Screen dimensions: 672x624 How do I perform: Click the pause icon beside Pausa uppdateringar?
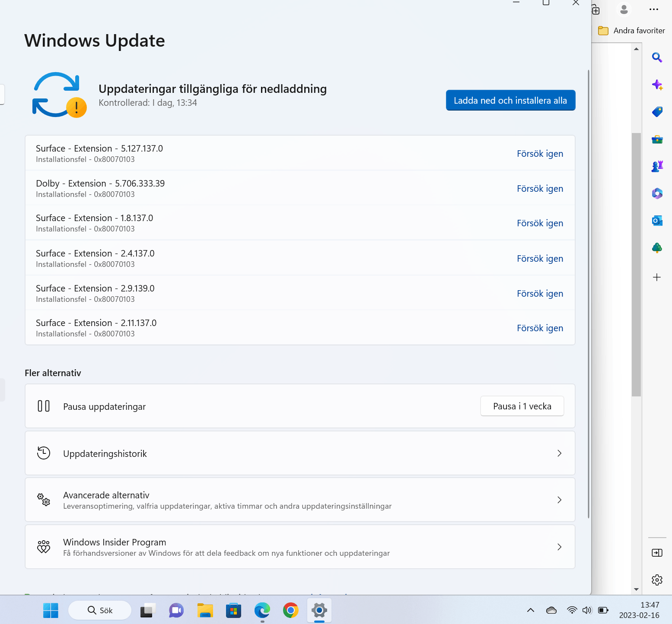point(44,406)
